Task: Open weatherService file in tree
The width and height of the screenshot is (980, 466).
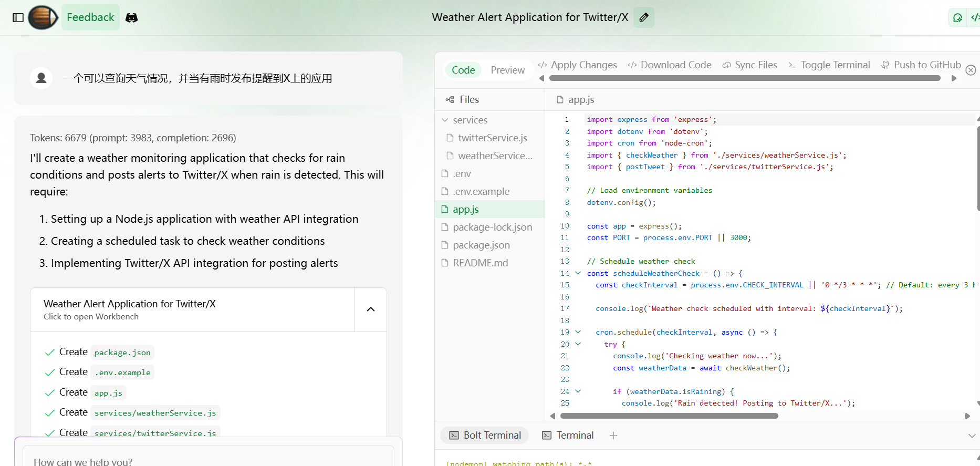Action: click(x=490, y=156)
